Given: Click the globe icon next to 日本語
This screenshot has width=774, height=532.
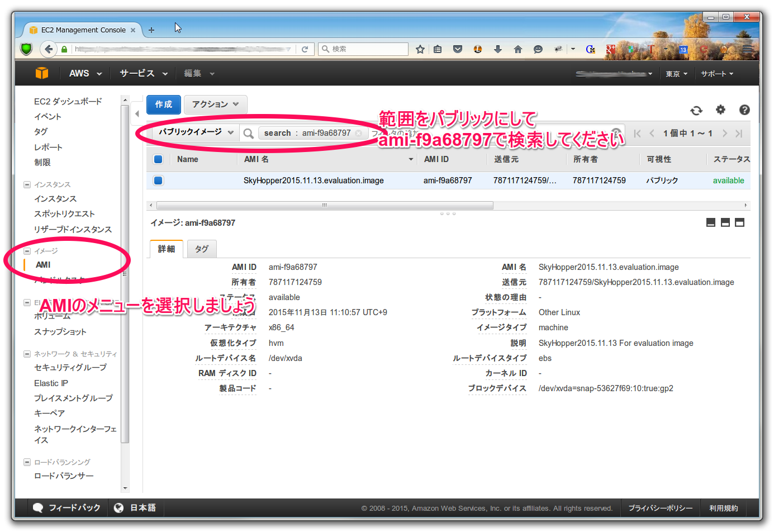Looking at the screenshot, I should 118,507.
